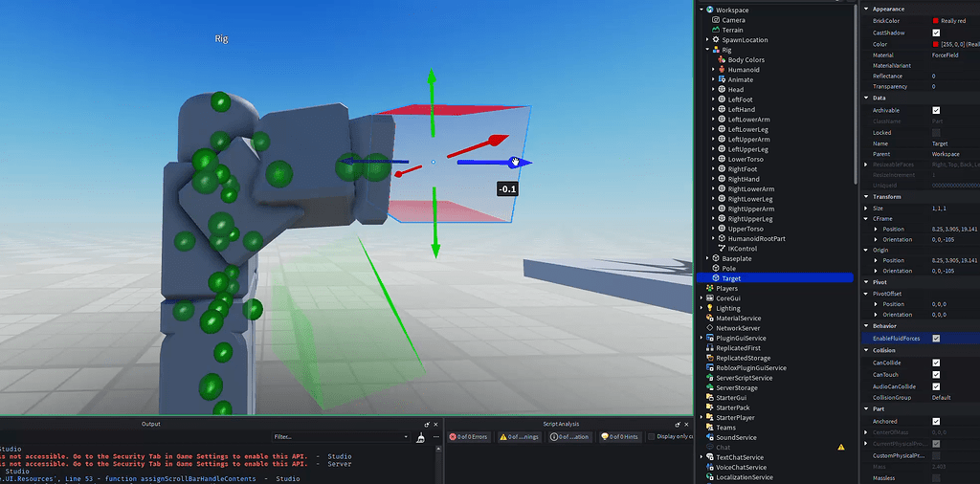Click the Filter input field in Output
The width and height of the screenshot is (980, 484).
pyautogui.click(x=341, y=437)
